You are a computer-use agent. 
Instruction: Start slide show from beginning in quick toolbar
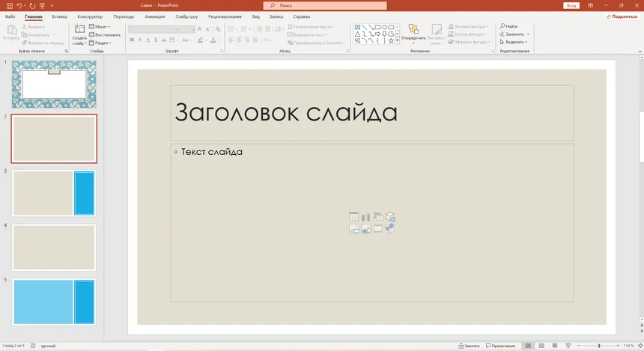42,6
